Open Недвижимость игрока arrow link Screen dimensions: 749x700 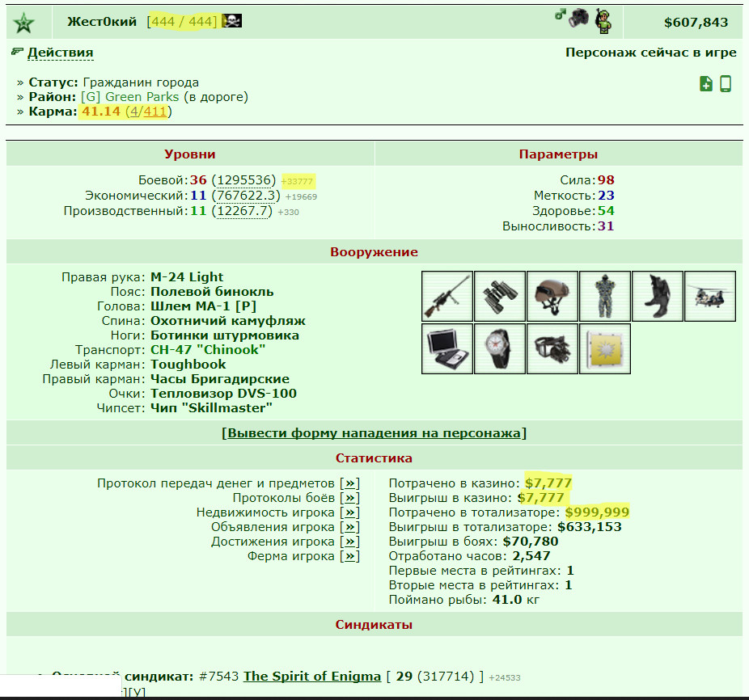(350, 512)
